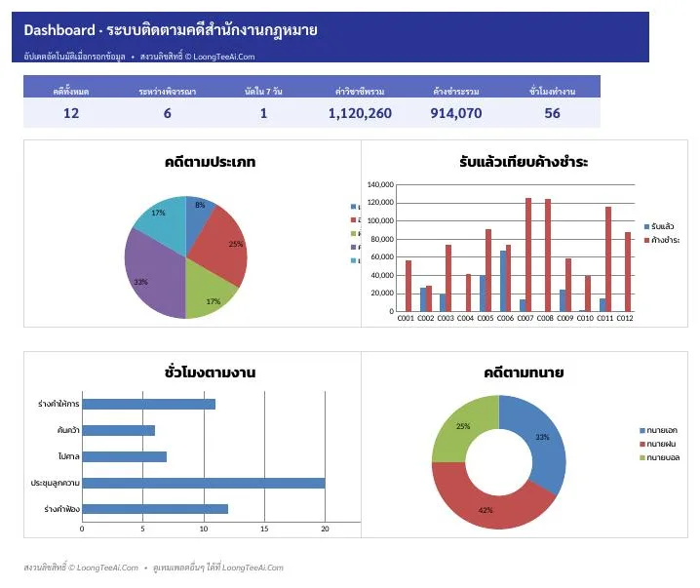Click the value 914,070
This screenshot has height=588, width=700.
(456, 113)
